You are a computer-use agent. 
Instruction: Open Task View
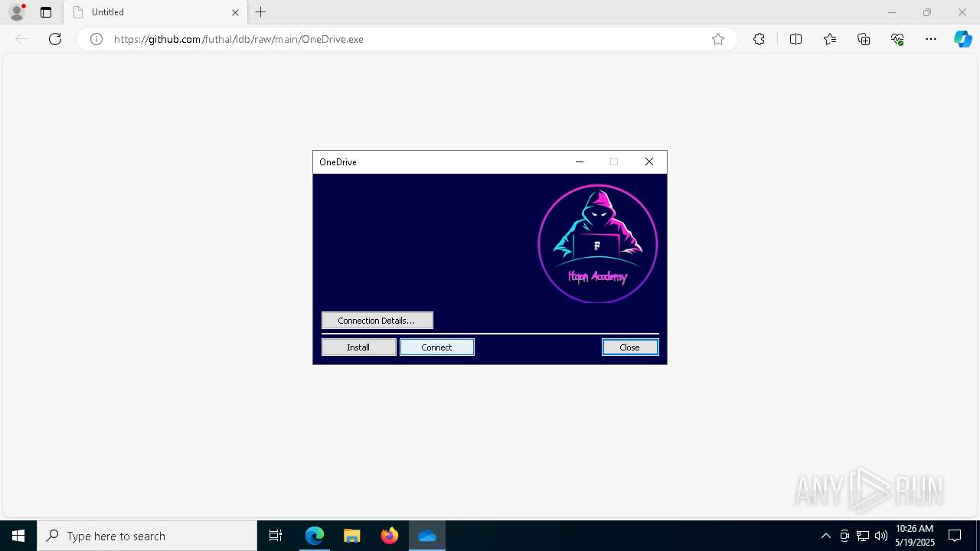pos(276,536)
